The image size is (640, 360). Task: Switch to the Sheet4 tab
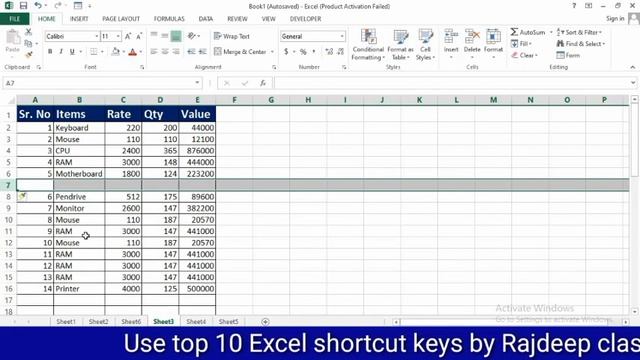(196, 322)
